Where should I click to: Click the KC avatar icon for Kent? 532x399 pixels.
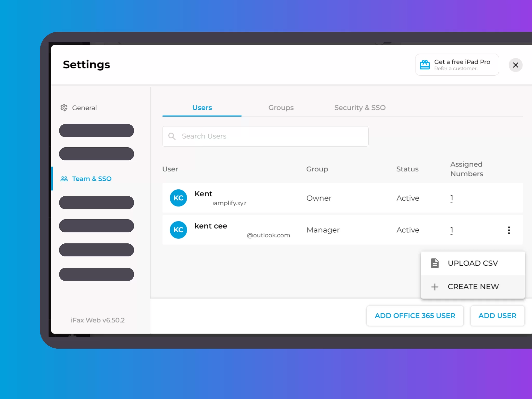[178, 198]
